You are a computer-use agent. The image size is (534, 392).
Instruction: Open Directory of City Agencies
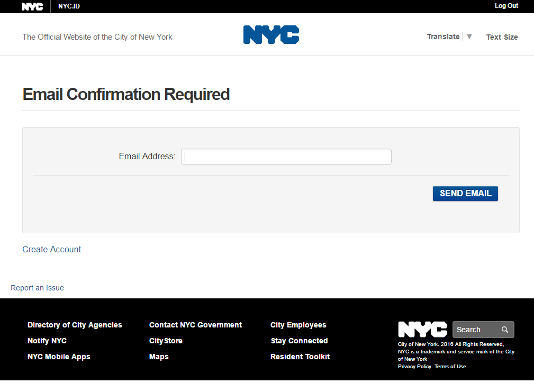pos(75,325)
